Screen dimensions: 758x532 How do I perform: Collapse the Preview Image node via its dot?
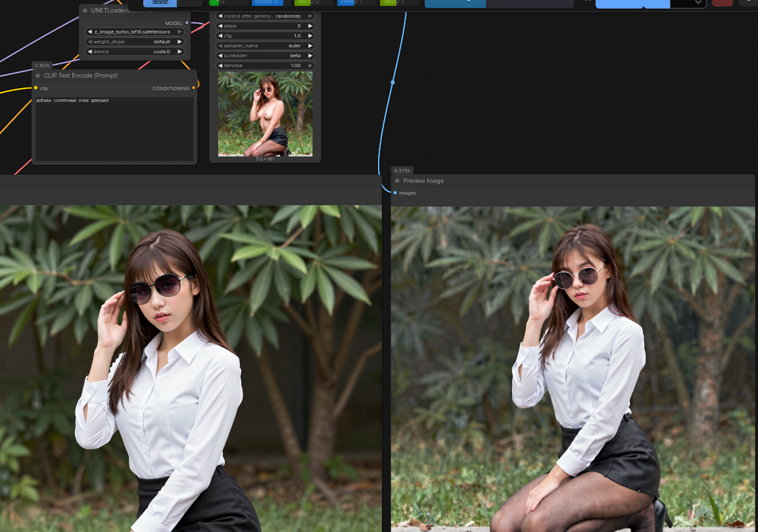tap(397, 181)
